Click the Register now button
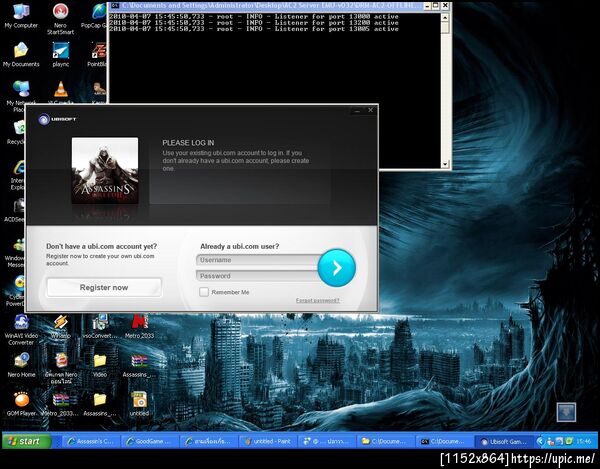 (104, 287)
